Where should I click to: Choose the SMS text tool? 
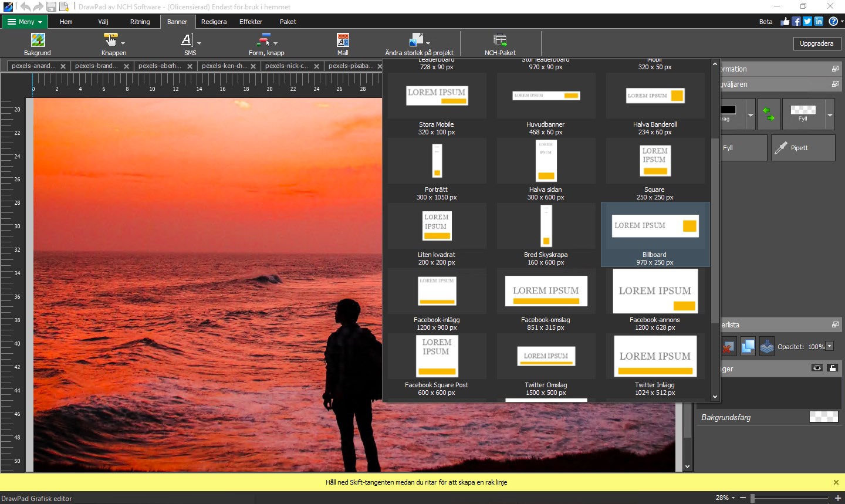click(x=187, y=40)
